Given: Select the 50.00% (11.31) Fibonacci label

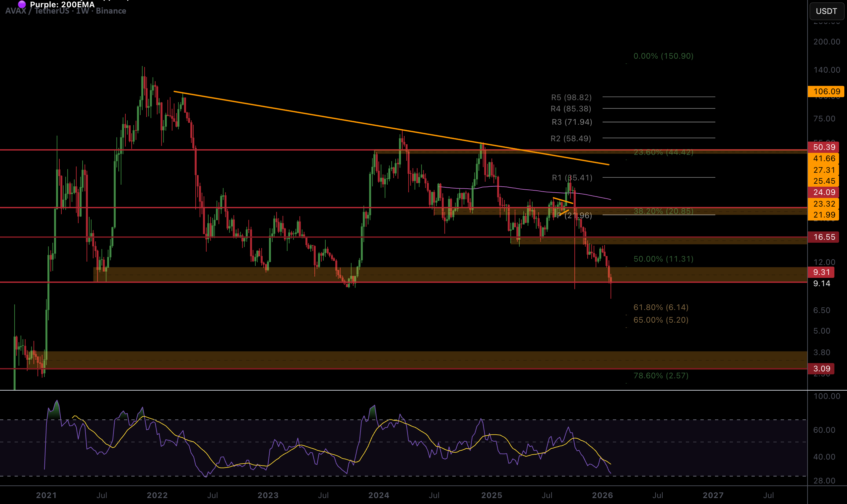Looking at the screenshot, I should click(x=663, y=259).
